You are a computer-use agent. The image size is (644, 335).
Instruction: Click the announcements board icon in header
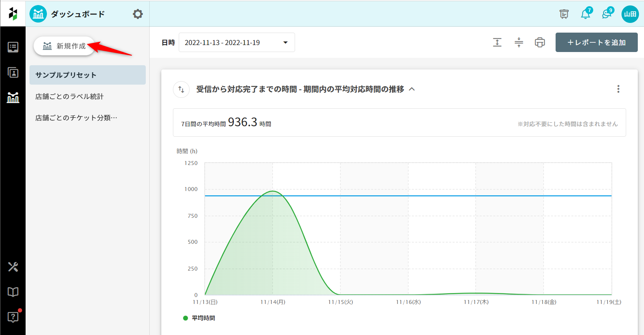pyautogui.click(x=564, y=14)
